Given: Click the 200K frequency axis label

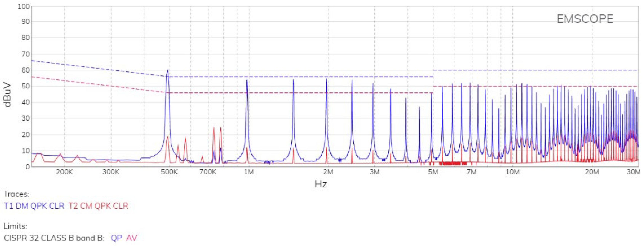Looking at the screenshot, I should point(65,172).
